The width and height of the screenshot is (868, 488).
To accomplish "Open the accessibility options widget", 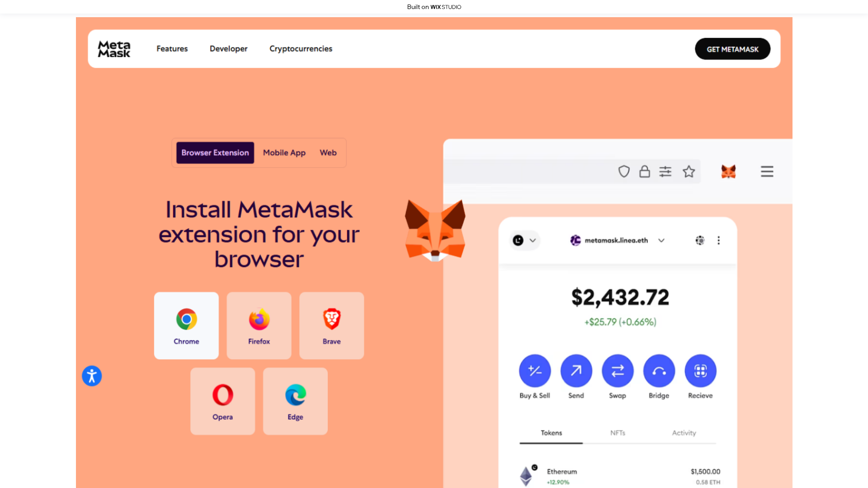I will 92,376.
